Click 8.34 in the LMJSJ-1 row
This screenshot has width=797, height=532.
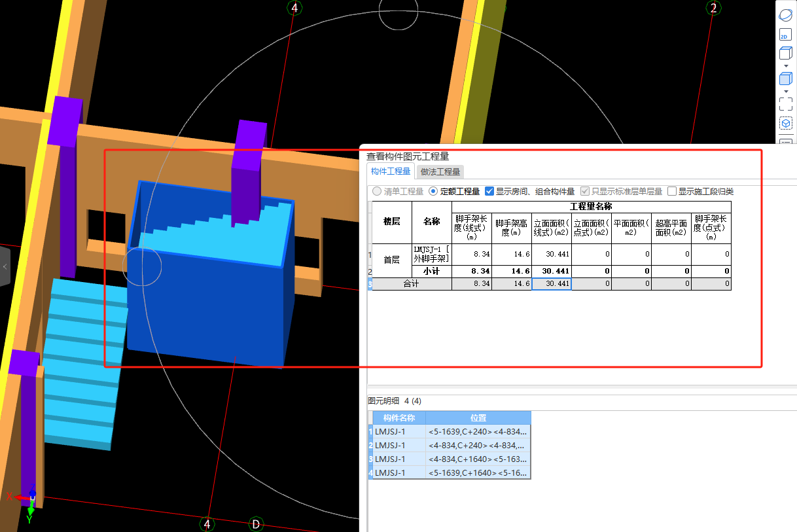pyautogui.click(x=472, y=255)
